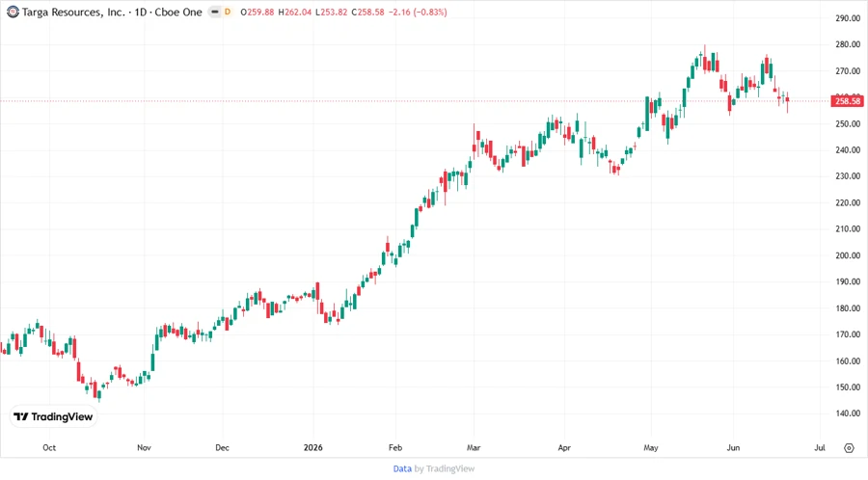
Task: Click the Mar label on time axis
Action: [x=474, y=447]
